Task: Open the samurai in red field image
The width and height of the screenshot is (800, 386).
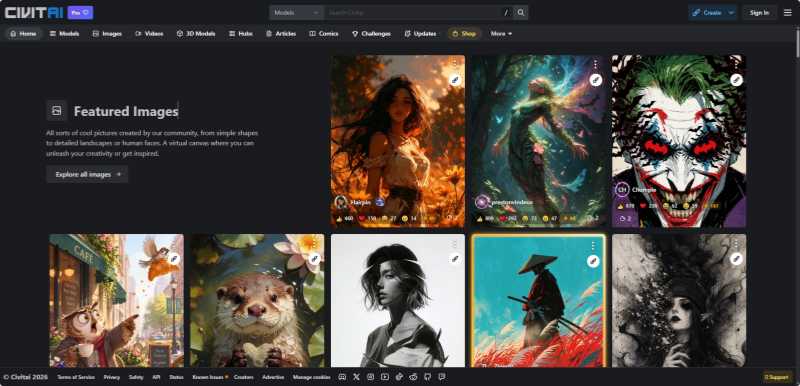Action: (x=538, y=301)
